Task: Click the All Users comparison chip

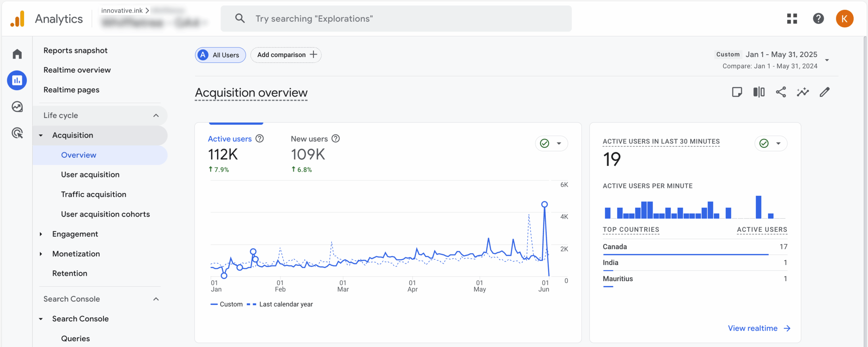Action: [220, 55]
